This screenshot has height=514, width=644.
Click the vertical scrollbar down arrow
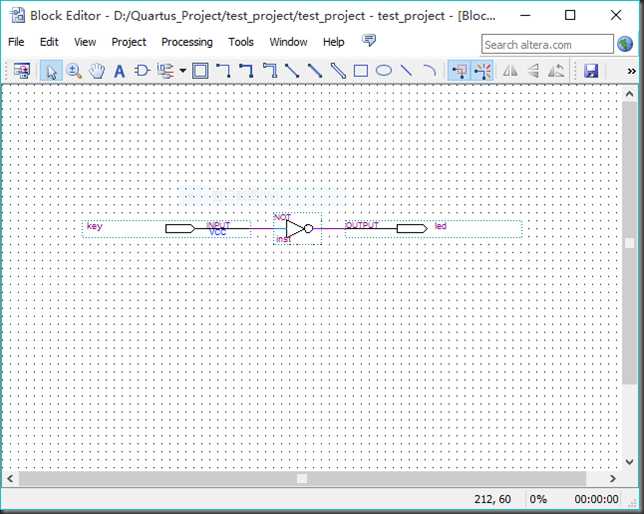630,462
